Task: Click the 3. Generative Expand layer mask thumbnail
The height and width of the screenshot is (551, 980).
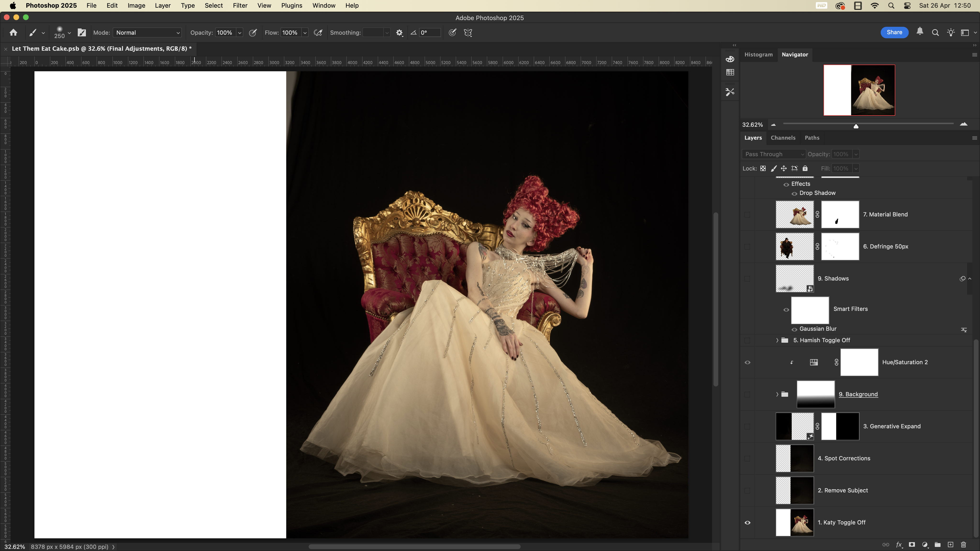Action: [840, 426]
